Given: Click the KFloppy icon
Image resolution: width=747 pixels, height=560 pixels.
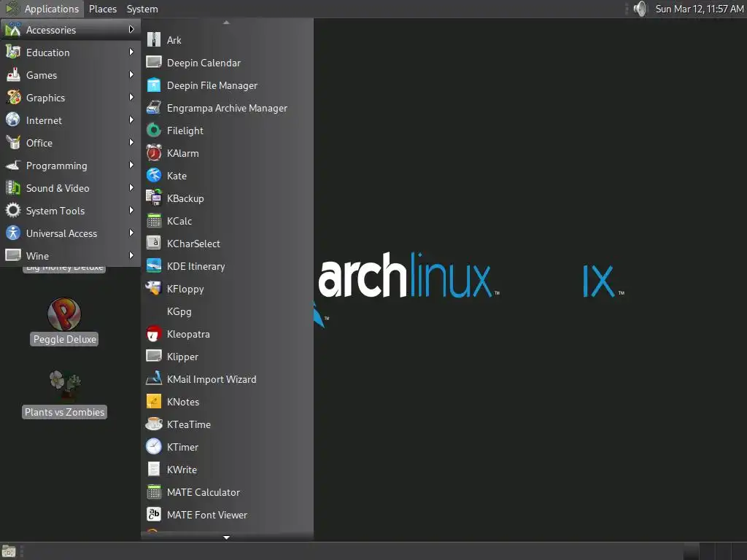Looking at the screenshot, I should pos(153,289).
